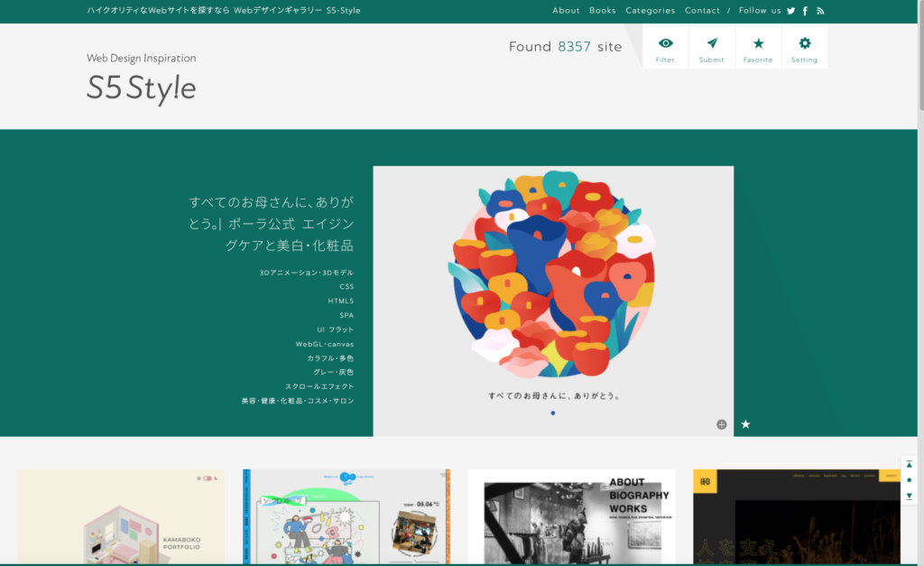924x566 pixels.
Task: Jump to page top with up-arrow icon
Action: (910, 463)
